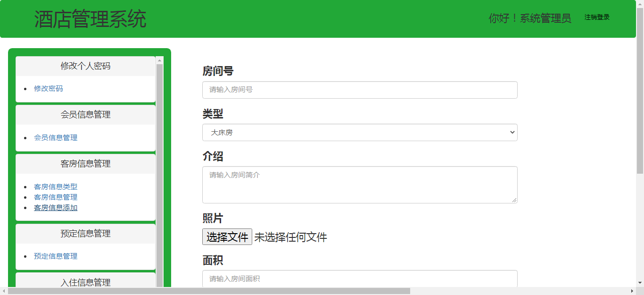644x295 pixels.
Task: Focus the 房间号 input field
Action: point(359,90)
